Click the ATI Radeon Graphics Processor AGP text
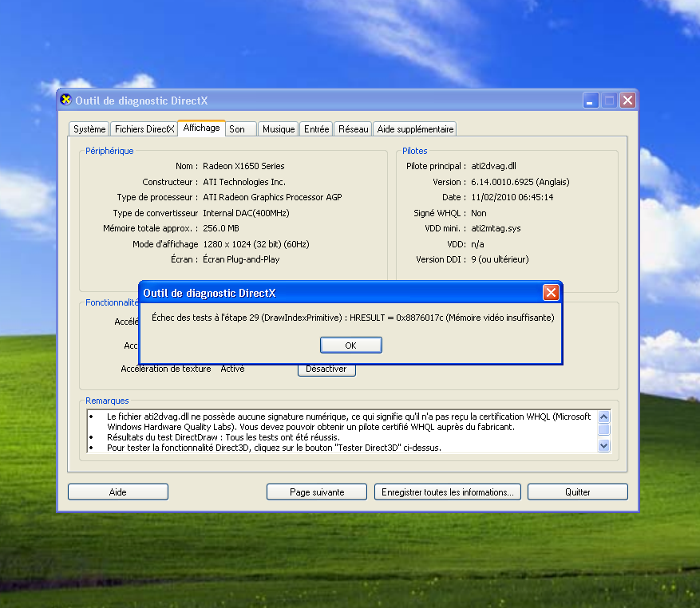This screenshot has height=608, width=700. (x=272, y=197)
